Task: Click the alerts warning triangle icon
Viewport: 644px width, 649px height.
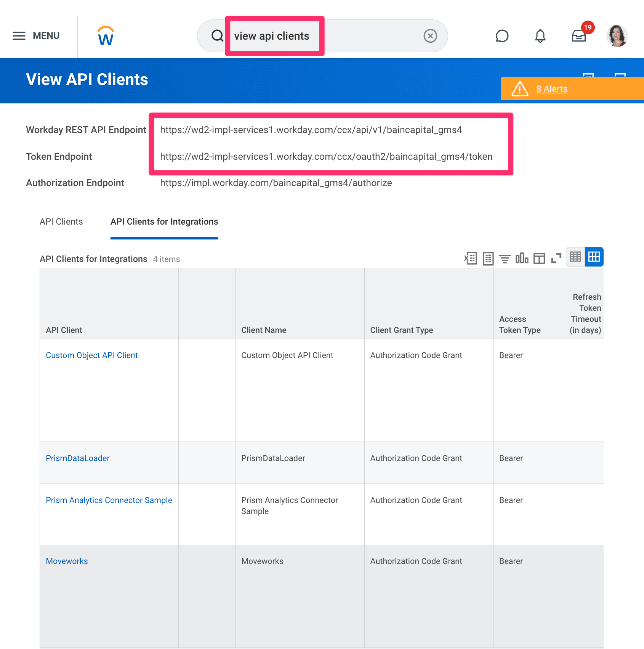Action: pos(520,89)
